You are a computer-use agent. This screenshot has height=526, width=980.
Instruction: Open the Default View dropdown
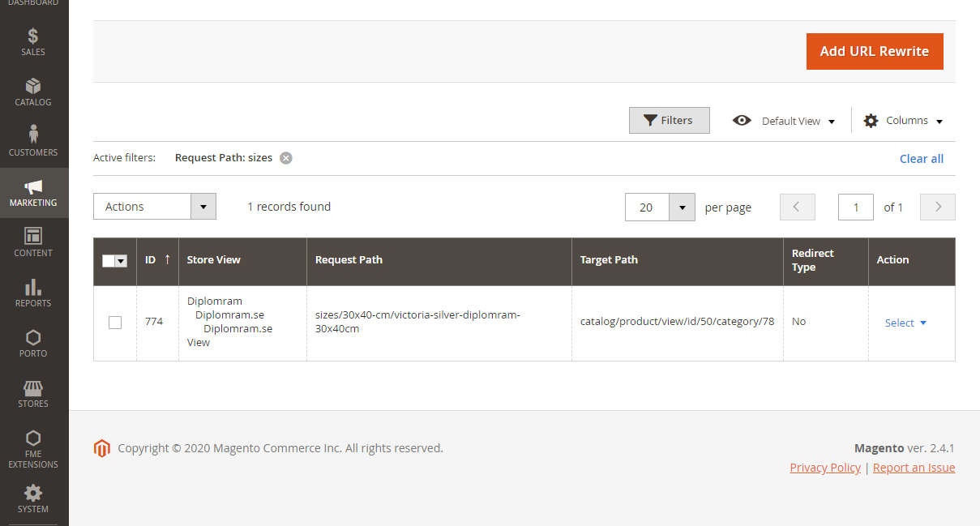click(x=784, y=121)
